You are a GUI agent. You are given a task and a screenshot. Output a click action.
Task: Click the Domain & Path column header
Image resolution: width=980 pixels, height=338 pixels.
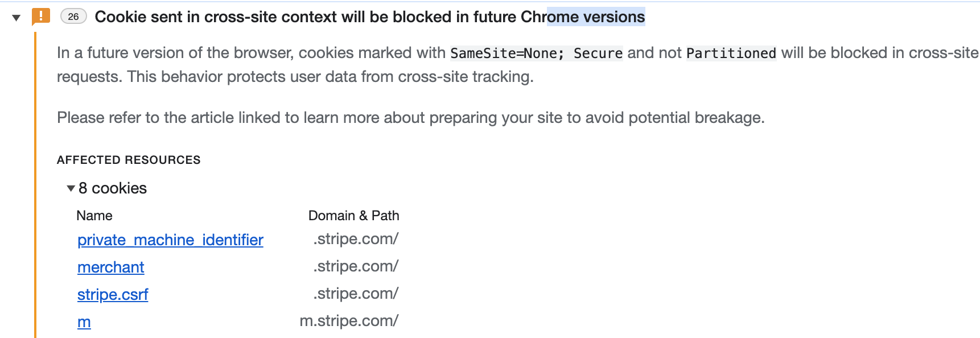point(354,216)
